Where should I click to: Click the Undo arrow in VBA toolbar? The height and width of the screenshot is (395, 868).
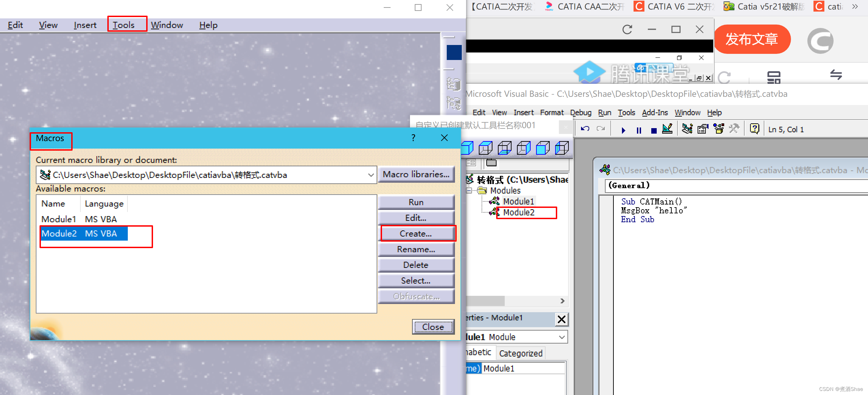[585, 129]
